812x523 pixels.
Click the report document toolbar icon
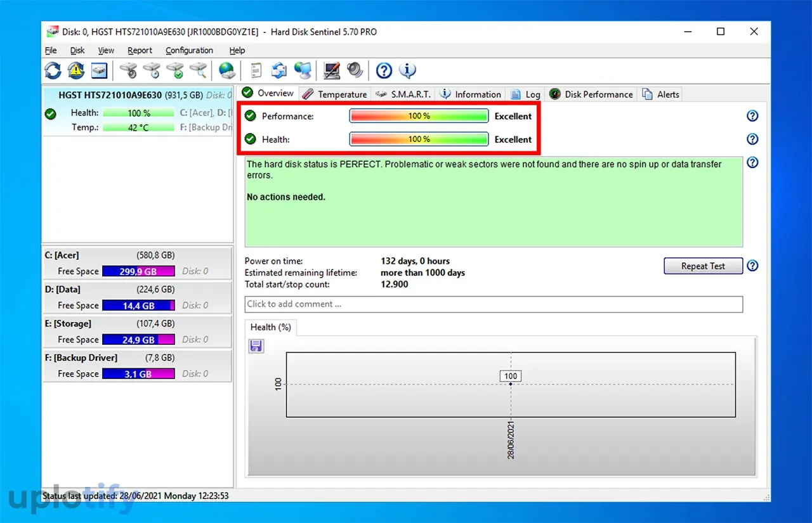pyautogui.click(x=256, y=70)
